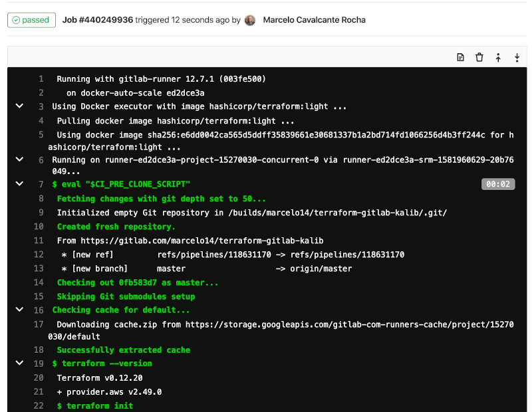Collapse the Checking cache for default section
532x412 pixels.
tap(19, 310)
